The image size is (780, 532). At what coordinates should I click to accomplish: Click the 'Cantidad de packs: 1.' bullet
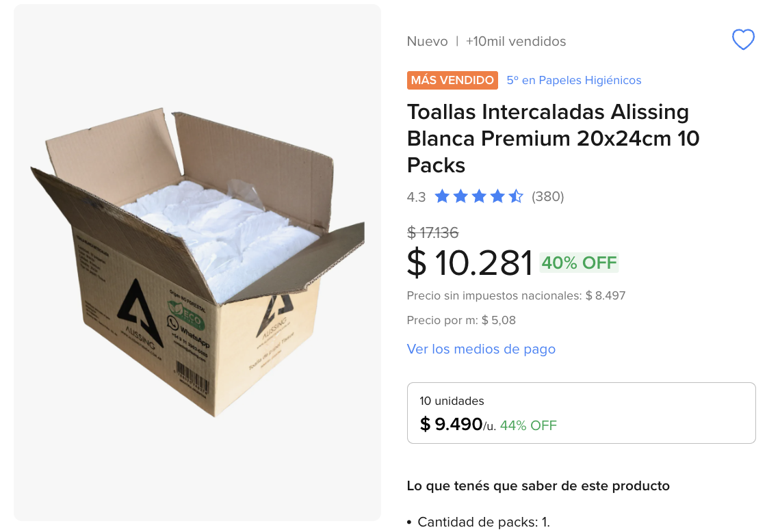click(484, 522)
